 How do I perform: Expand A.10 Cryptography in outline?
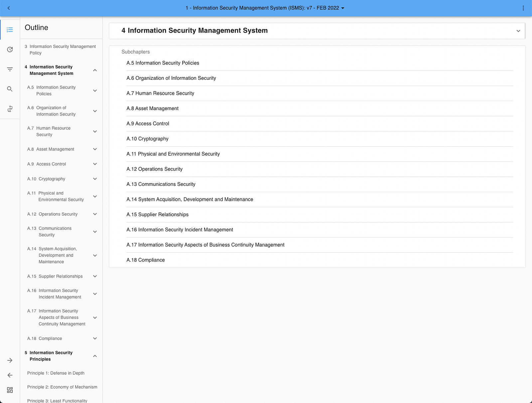95,179
